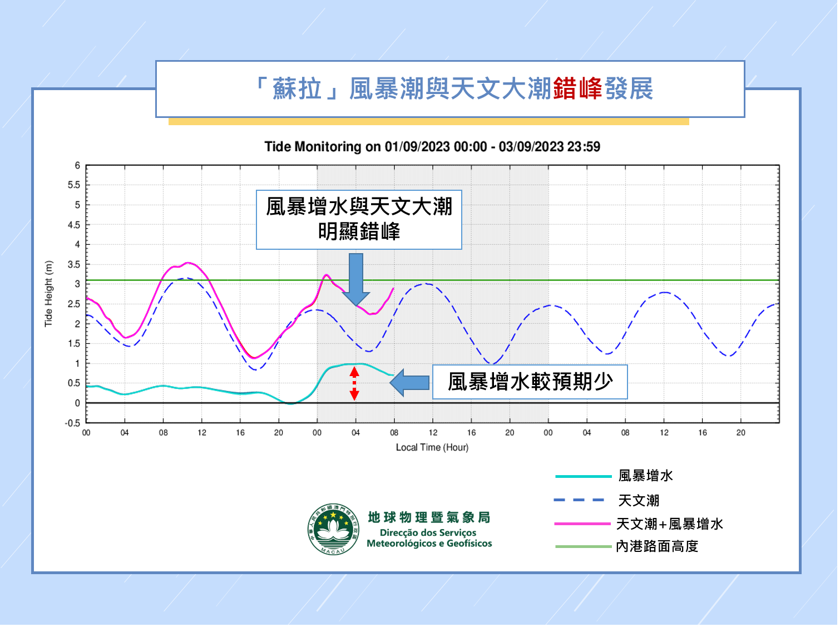
Task: Click the cyan line sample for 風暴增水
Action: [583, 476]
